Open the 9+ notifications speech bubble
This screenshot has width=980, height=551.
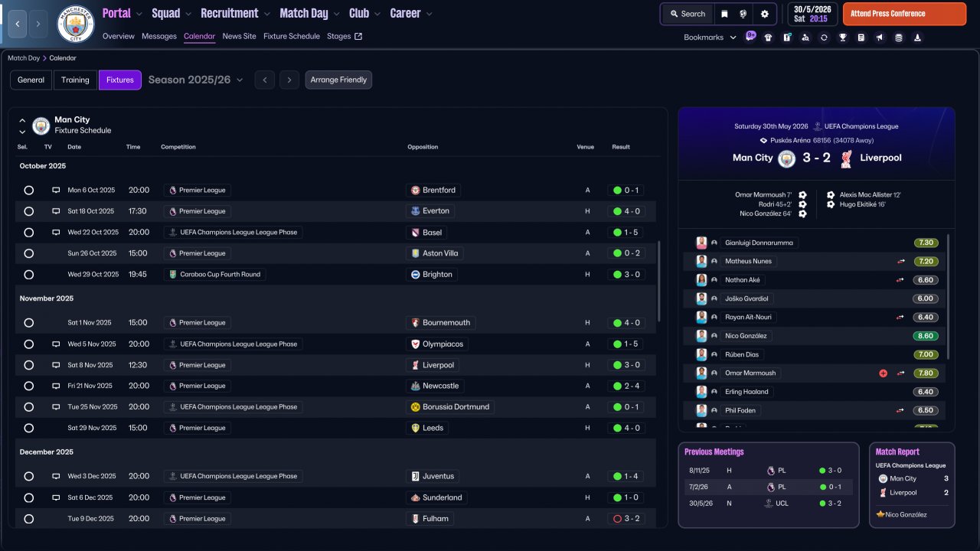(750, 36)
